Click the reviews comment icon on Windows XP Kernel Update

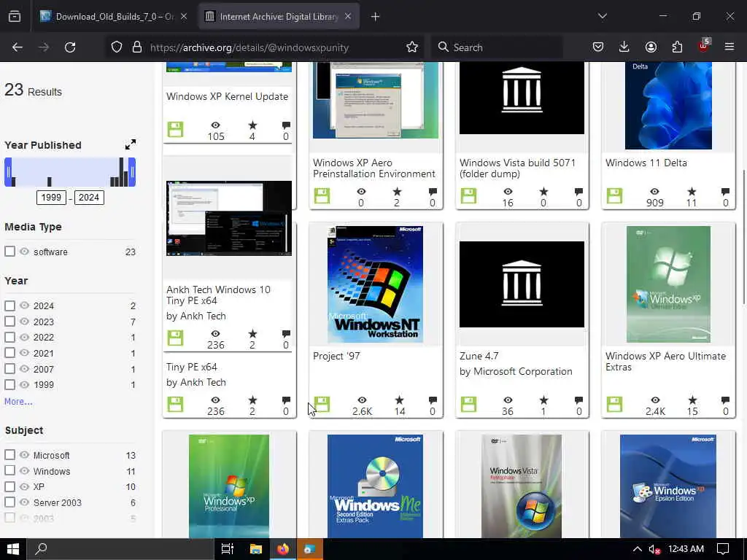pyautogui.click(x=286, y=125)
